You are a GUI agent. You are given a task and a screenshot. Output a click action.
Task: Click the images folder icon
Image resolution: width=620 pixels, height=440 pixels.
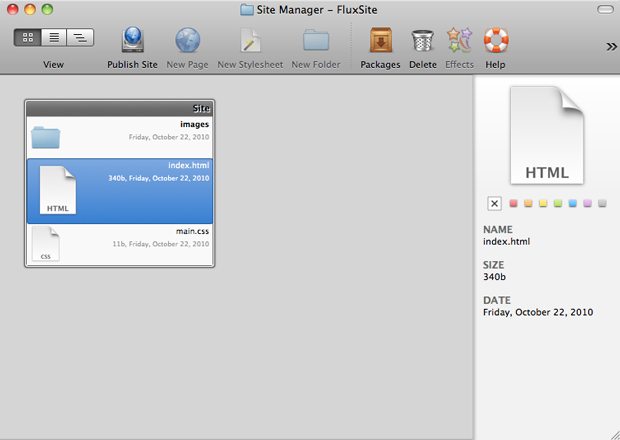pyautogui.click(x=45, y=138)
